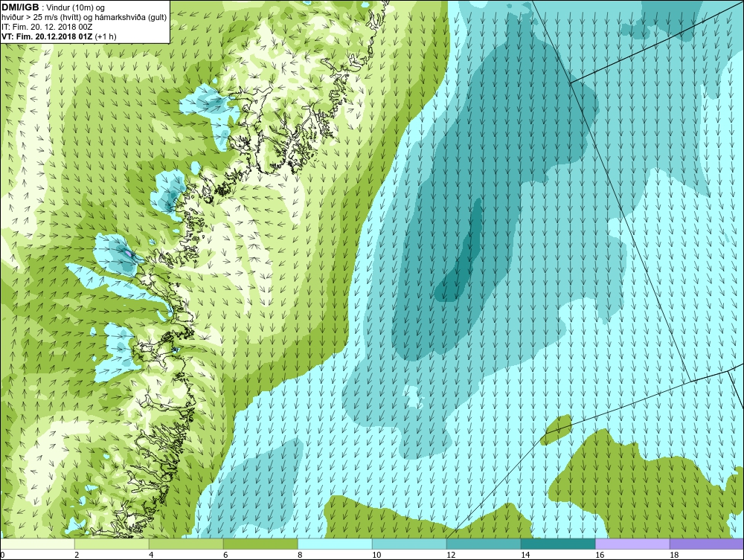Screen dimensions: 744x560
Task: Click the legend scale label '12'
Action: click(x=451, y=555)
